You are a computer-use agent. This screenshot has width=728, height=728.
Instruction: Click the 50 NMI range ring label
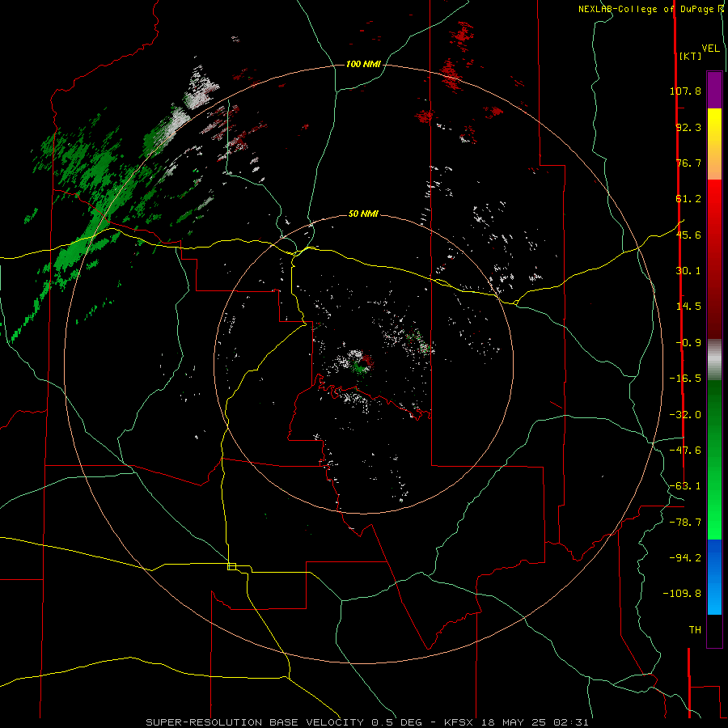click(363, 214)
